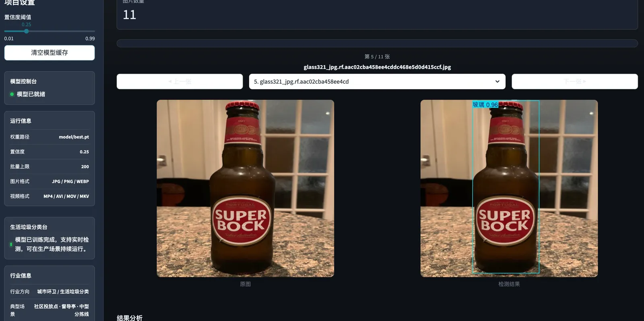Open the image selector dropdown showing glass321_jpg
The height and width of the screenshot is (321, 644).
tap(377, 81)
